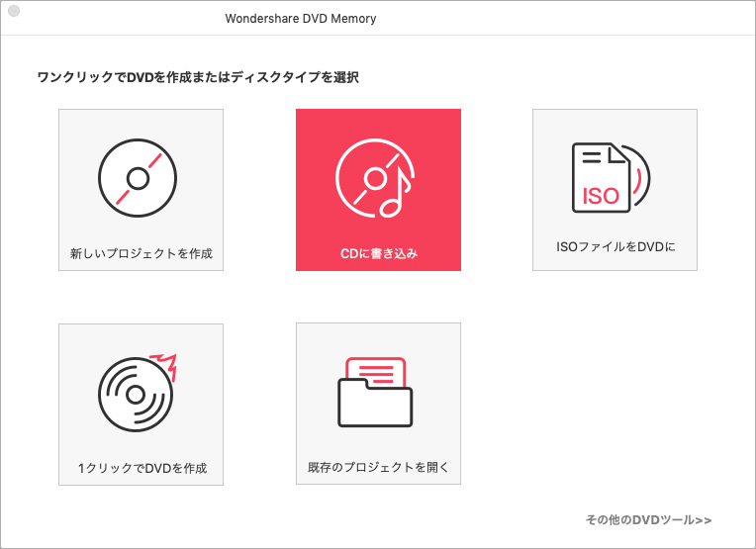The image size is (756, 549).
Task: Select the CD with music note icon
Action: [x=376, y=178]
